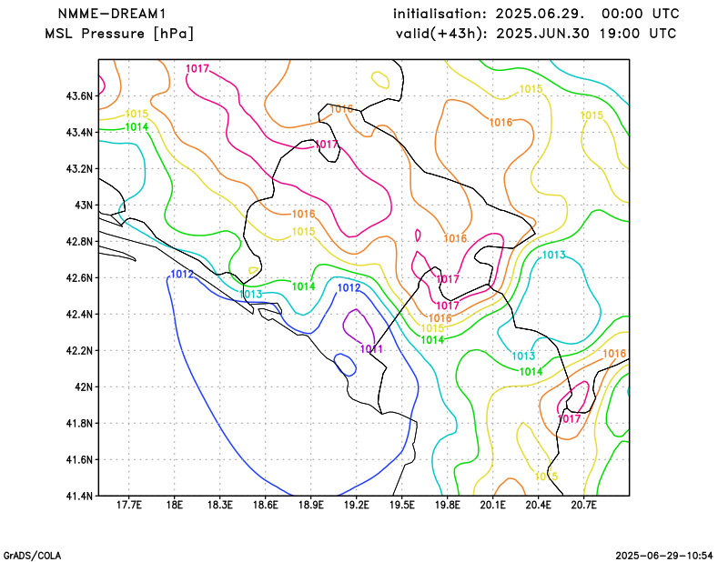This screenshot has height=562, width=728.
Task: Click the 43.6N latitude label
Action: pyautogui.click(x=79, y=96)
